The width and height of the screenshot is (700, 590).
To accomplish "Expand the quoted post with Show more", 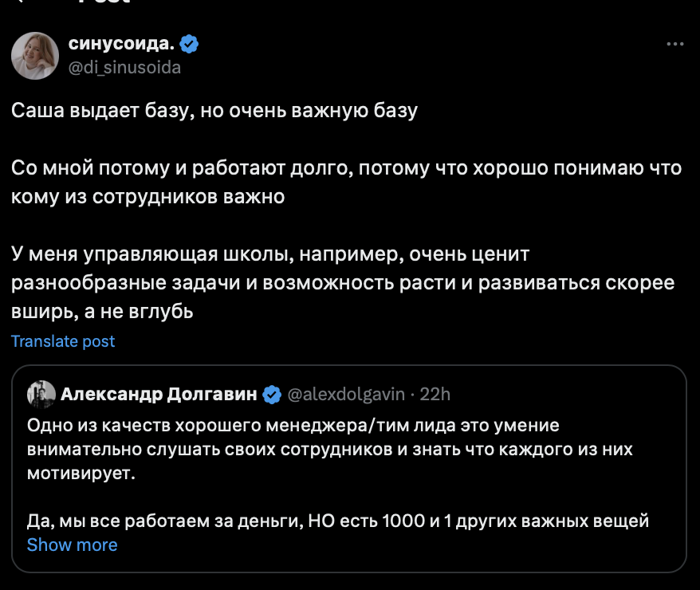I will click(72, 545).
